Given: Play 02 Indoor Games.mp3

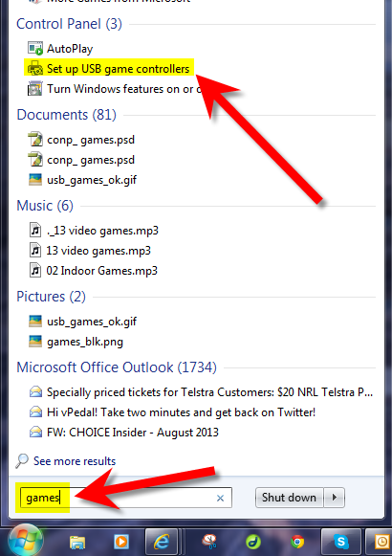Looking at the screenshot, I should click(x=94, y=271).
